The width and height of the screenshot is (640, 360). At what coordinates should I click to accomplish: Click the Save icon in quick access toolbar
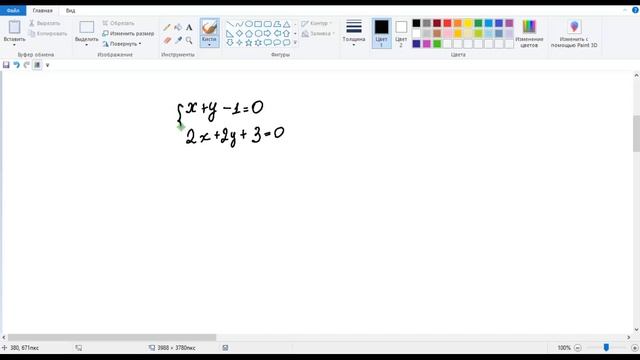click(6, 65)
